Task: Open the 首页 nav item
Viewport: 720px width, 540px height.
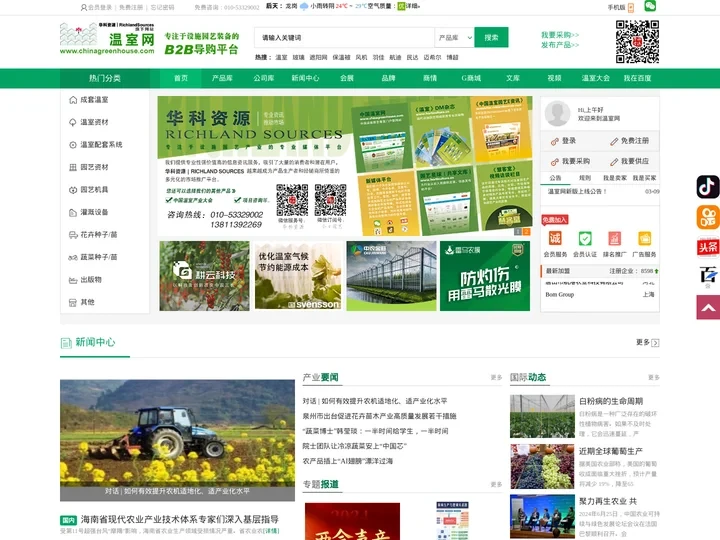Action: tap(181, 78)
